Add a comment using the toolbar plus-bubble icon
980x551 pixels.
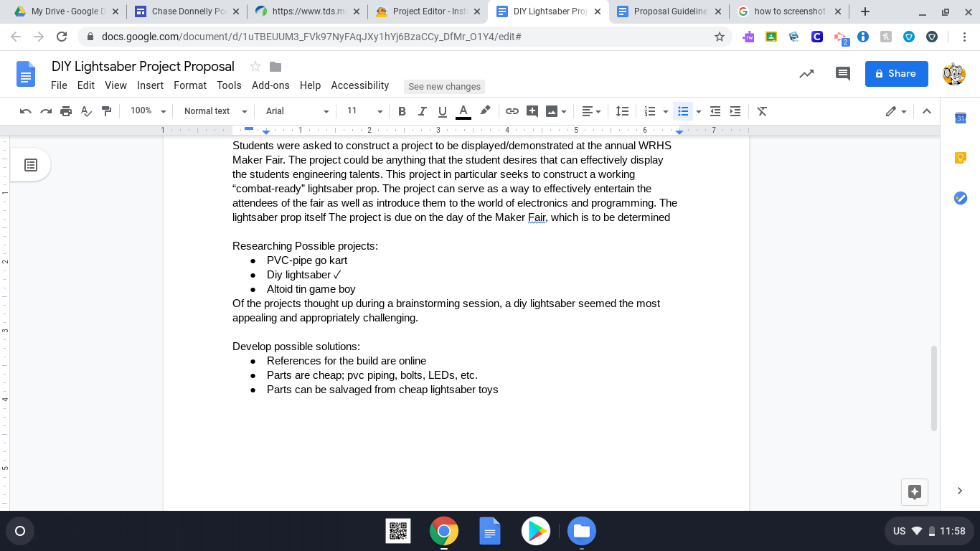[x=532, y=111]
